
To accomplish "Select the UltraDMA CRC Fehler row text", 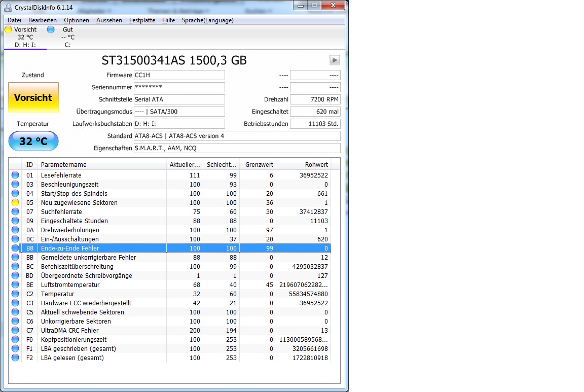I will 69,331.
